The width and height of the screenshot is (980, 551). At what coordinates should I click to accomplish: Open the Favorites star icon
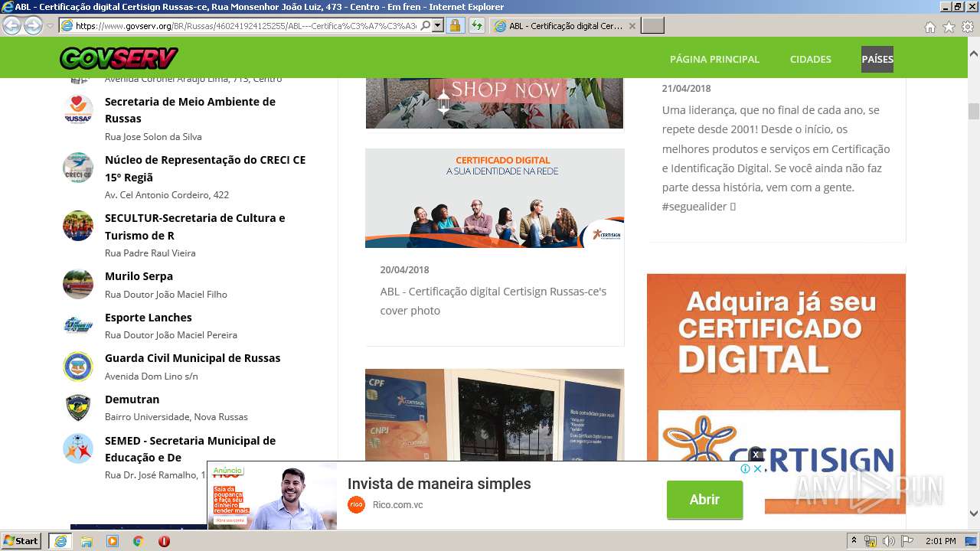[949, 27]
